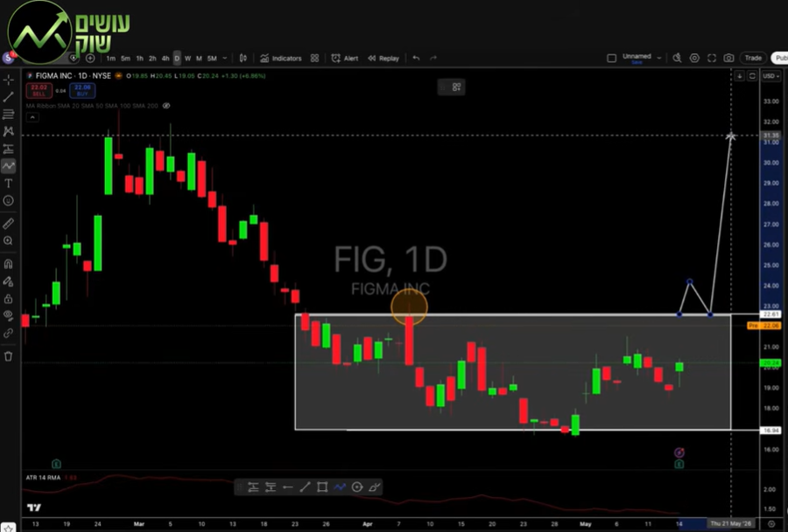Image resolution: width=788 pixels, height=532 pixels.
Task: Toggle MA Ribbon indicator visibility eye
Action: tap(166, 106)
